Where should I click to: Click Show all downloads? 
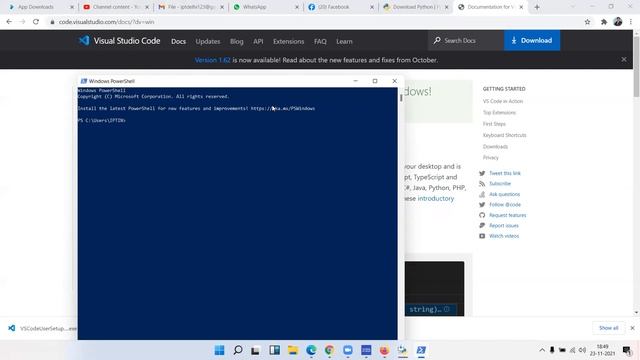pos(608,328)
